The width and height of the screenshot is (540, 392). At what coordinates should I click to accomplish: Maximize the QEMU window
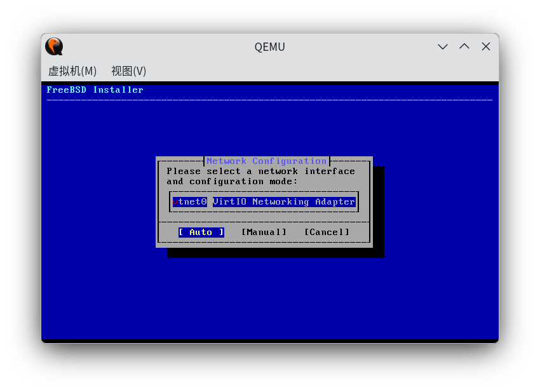tap(464, 46)
